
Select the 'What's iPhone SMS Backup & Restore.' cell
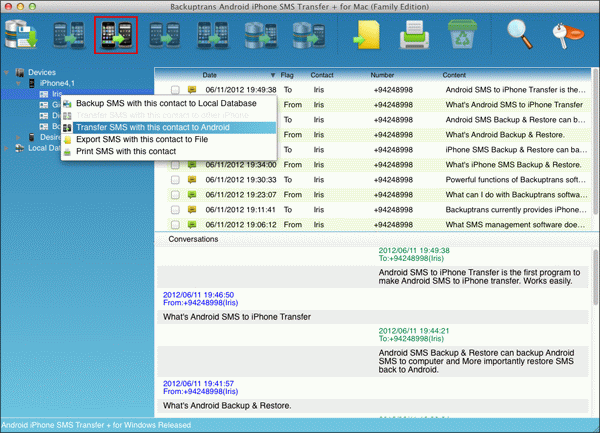(513, 165)
